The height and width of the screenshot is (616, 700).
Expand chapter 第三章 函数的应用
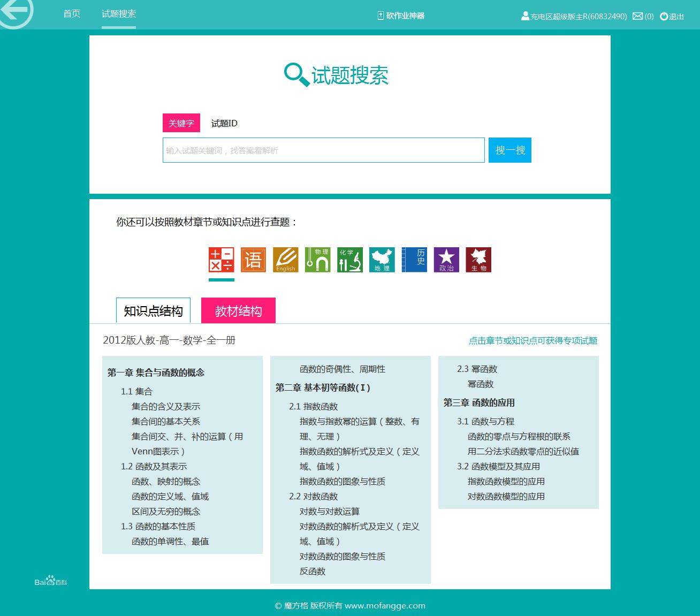click(480, 402)
